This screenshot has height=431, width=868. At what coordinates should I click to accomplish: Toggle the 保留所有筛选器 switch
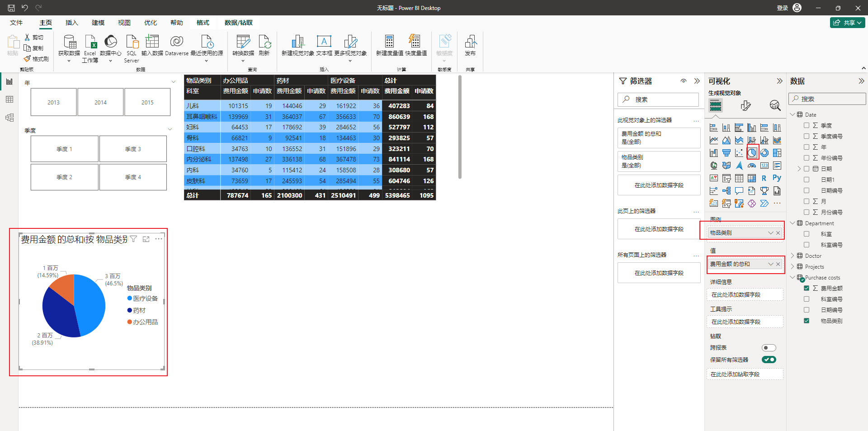pyautogui.click(x=769, y=360)
